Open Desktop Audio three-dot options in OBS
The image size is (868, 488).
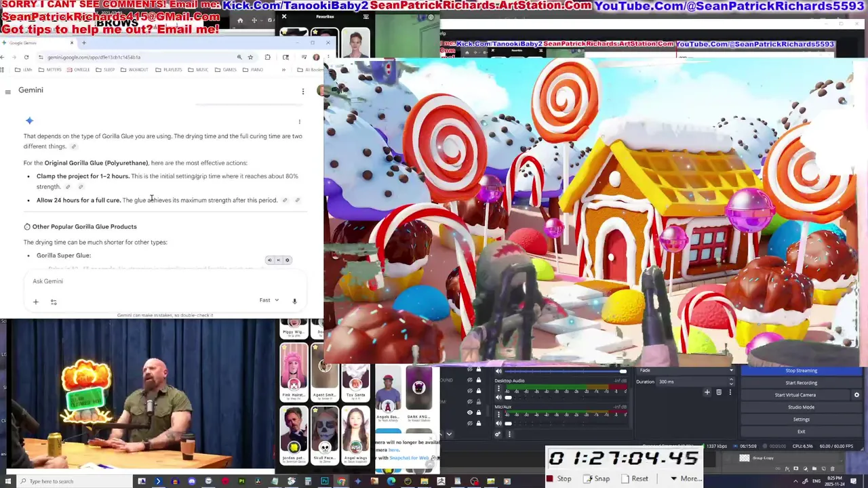coord(499,388)
